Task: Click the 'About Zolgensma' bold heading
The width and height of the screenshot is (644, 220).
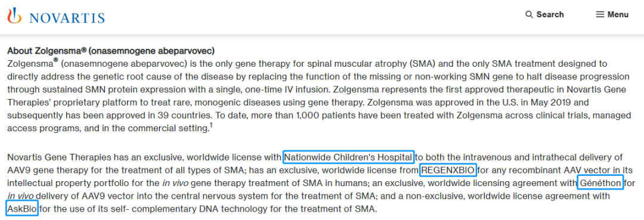Action: pyautogui.click(x=111, y=51)
